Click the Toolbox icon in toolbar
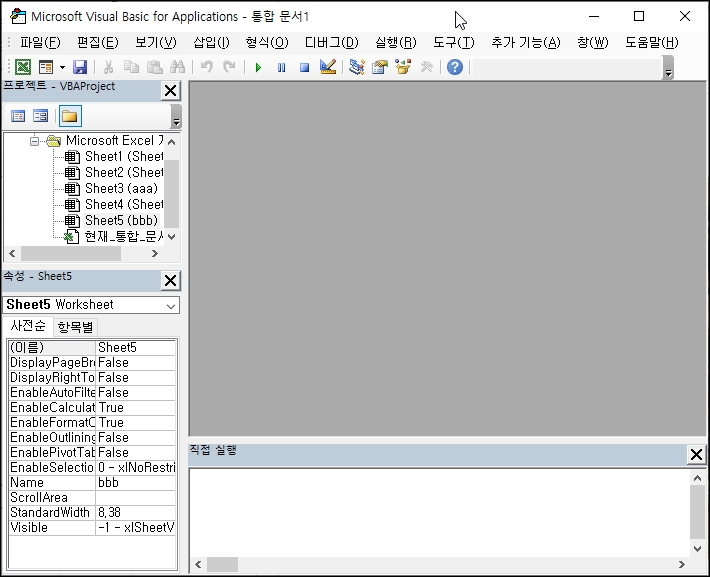The width and height of the screenshot is (710, 577). pos(426,67)
